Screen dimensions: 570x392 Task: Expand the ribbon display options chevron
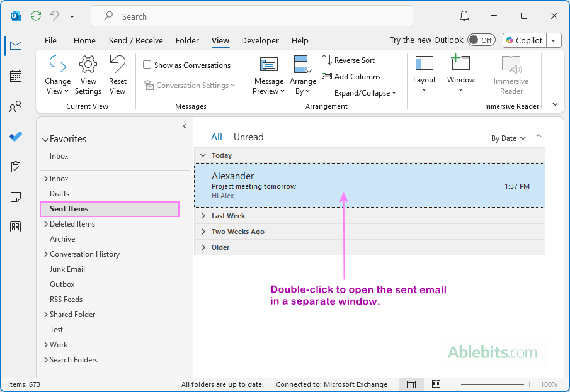tap(555, 104)
